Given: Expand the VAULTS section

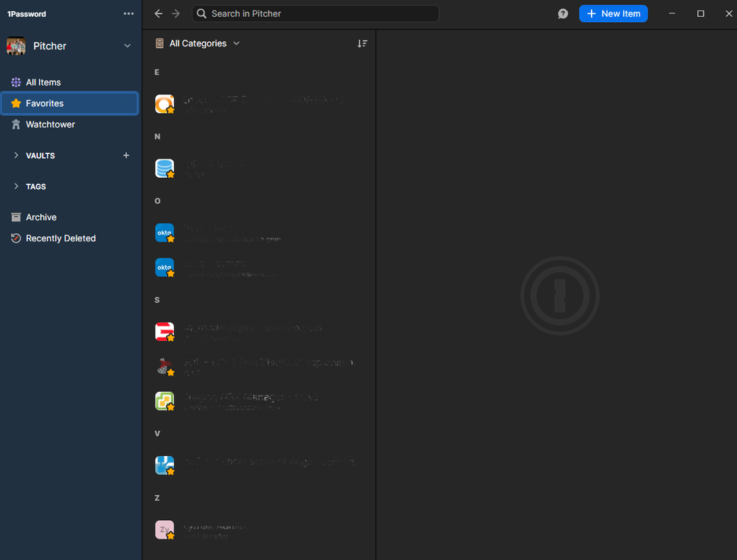Looking at the screenshot, I should click(17, 156).
